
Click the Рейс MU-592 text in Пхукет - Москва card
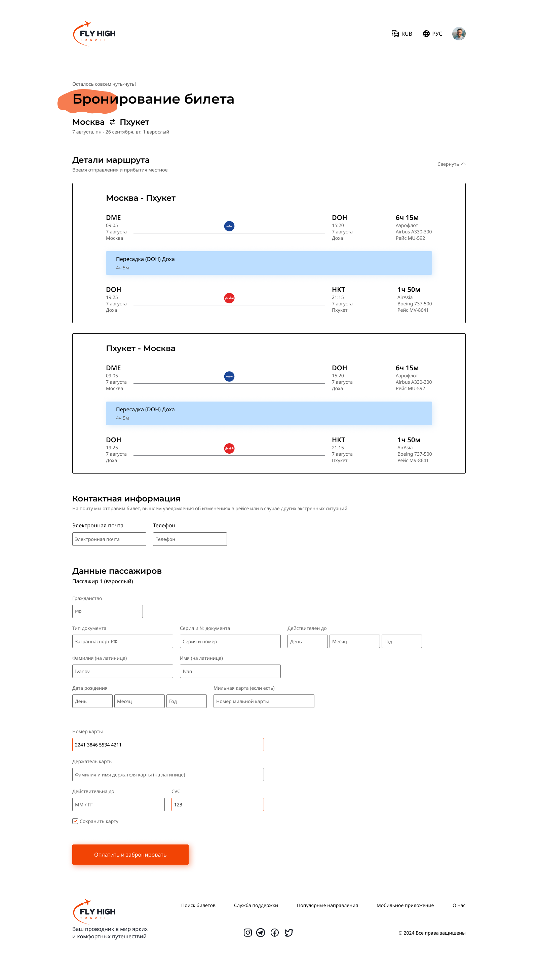pyautogui.click(x=410, y=388)
